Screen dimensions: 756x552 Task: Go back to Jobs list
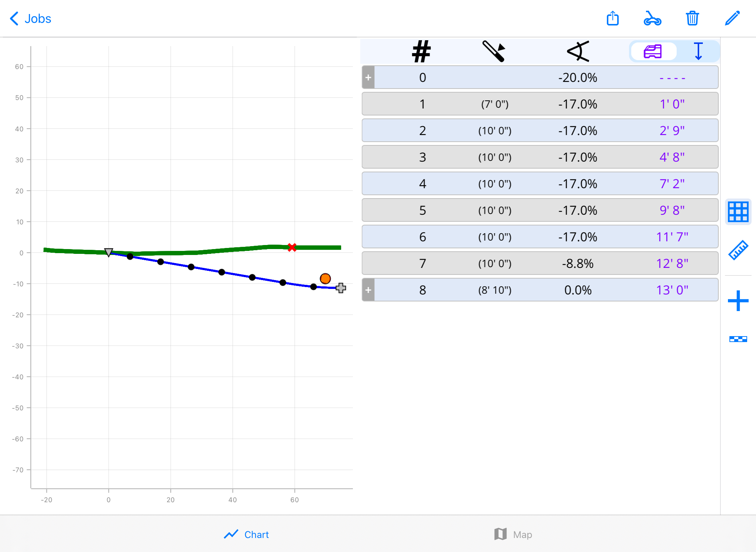pos(30,18)
